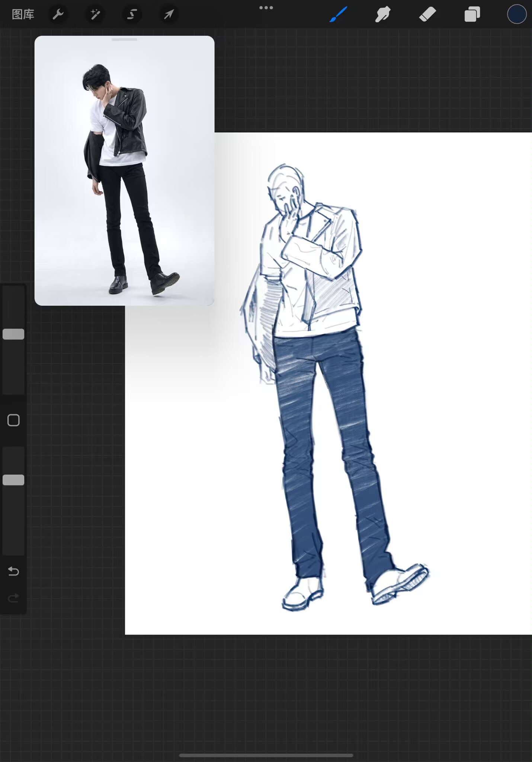Screen dimensions: 532x762
Task: Undo the last stroke
Action: 13,571
